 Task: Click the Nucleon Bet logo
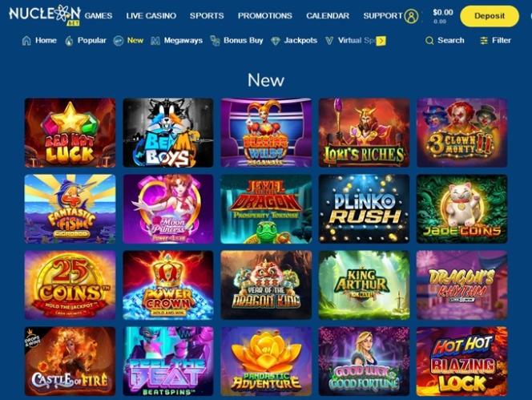tap(45, 15)
